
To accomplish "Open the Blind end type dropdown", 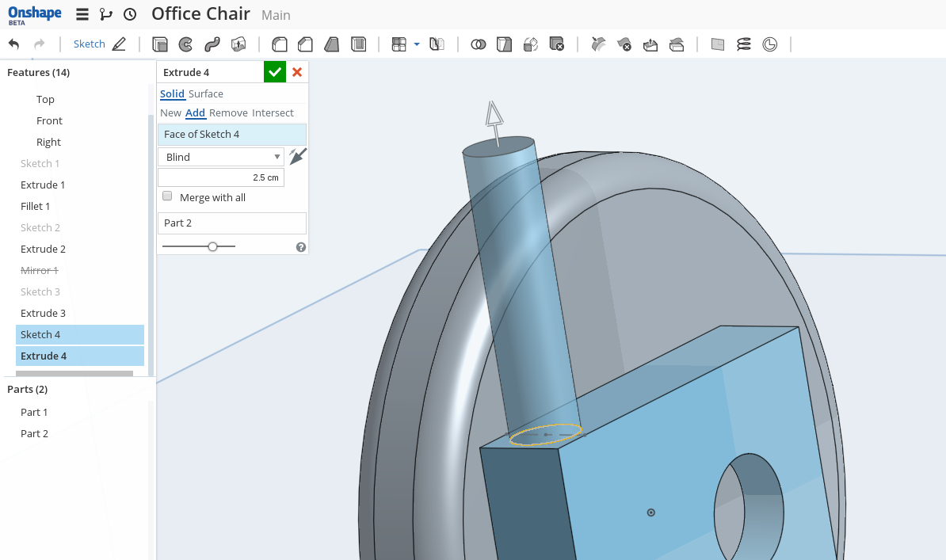I will [221, 157].
